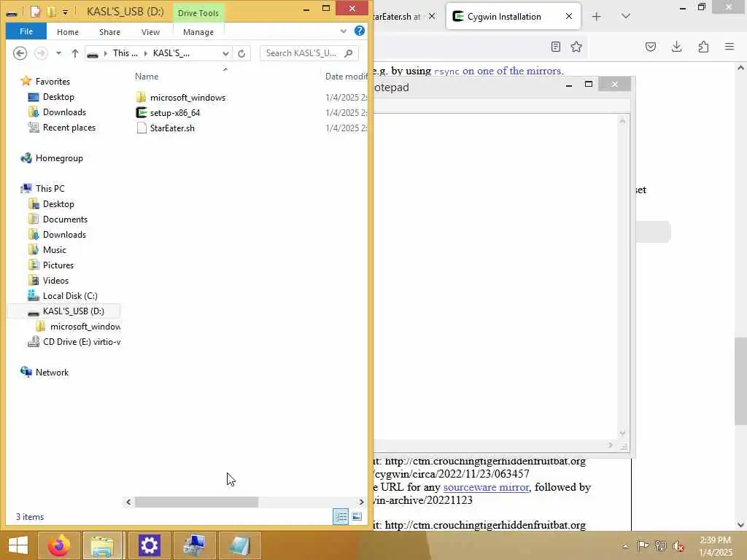Click New Folder quick access icon
Image resolution: width=747 pixels, height=560 pixels.
click(x=51, y=12)
